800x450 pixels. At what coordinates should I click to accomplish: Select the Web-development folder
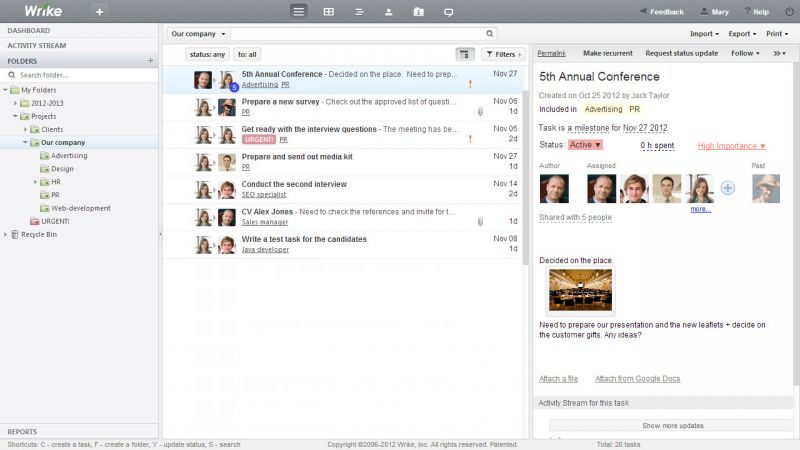pyautogui.click(x=81, y=208)
